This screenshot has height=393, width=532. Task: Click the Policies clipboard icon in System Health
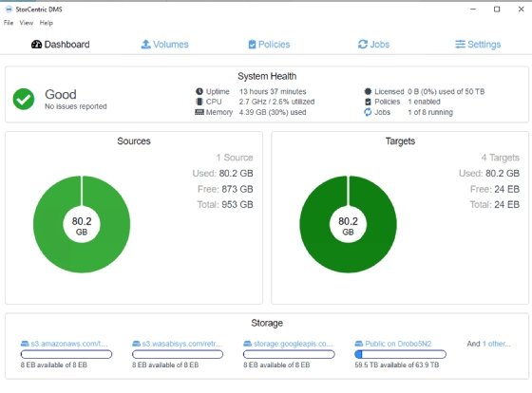368,102
